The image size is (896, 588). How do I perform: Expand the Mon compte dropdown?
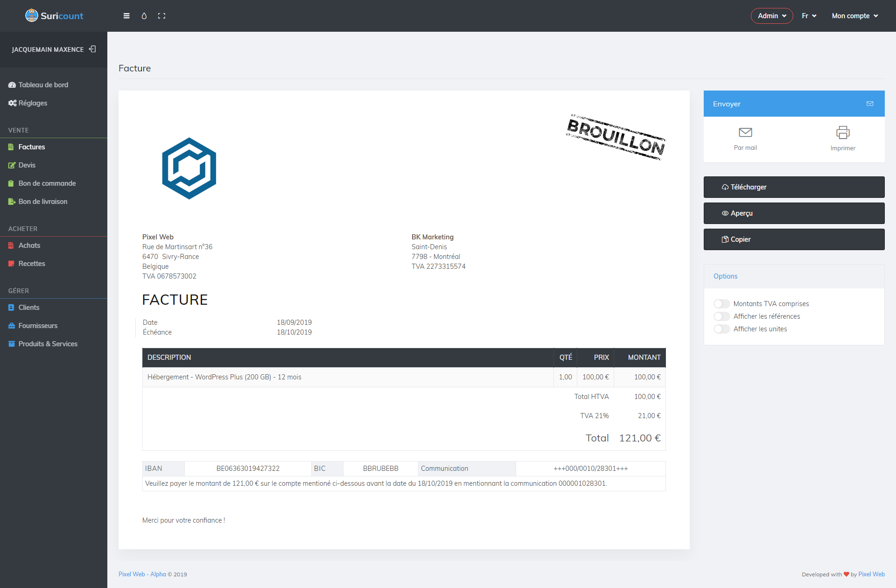pyautogui.click(x=855, y=16)
